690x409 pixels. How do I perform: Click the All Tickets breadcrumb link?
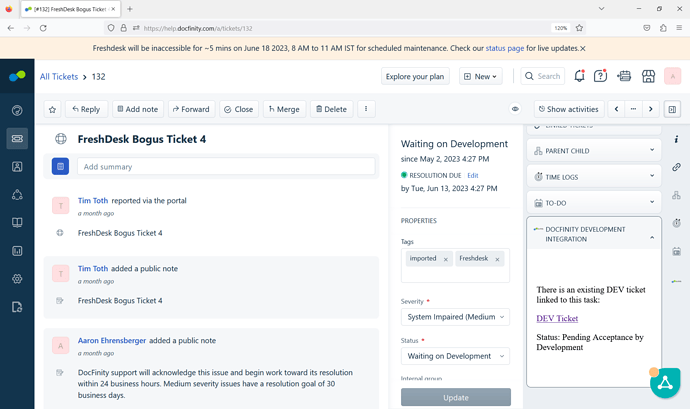pyautogui.click(x=59, y=77)
